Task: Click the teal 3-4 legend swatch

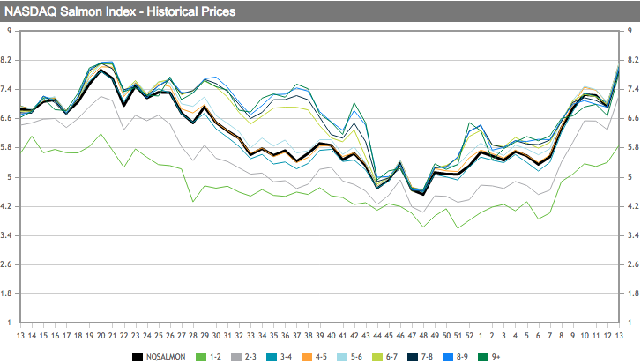Action: (x=272, y=357)
